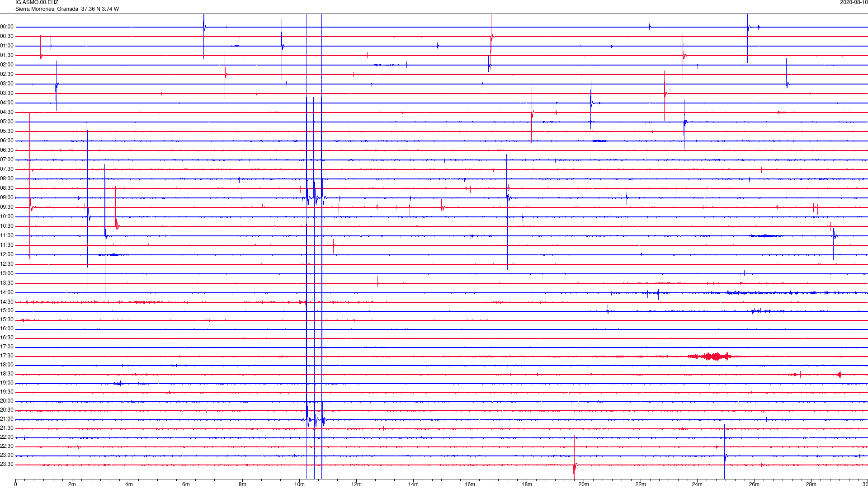This screenshot has height=488, width=868.
Task: Select the 21:00 time row label
Action: (x=7, y=419)
